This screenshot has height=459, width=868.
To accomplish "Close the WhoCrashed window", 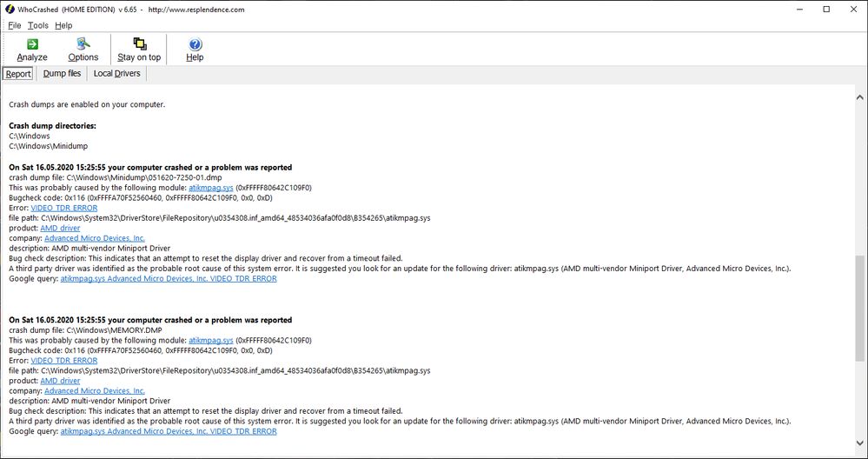I will [x=853, y=10].
